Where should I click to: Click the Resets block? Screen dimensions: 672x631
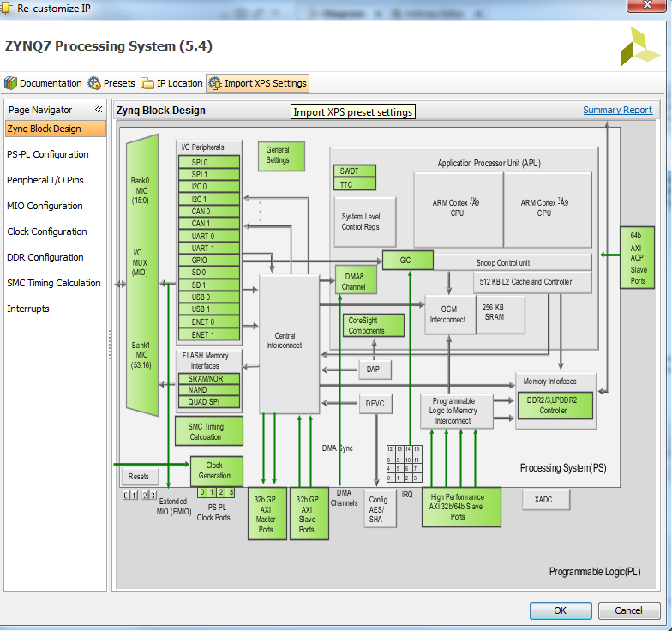coord(141,476)
